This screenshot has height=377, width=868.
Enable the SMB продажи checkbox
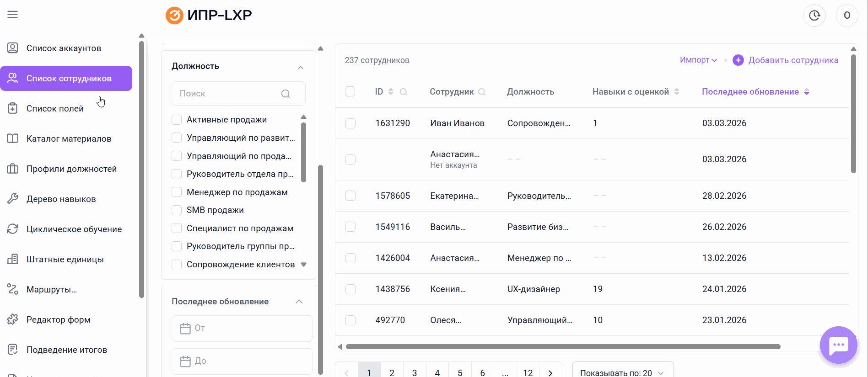pyautogui.click(x=177, y=210)
